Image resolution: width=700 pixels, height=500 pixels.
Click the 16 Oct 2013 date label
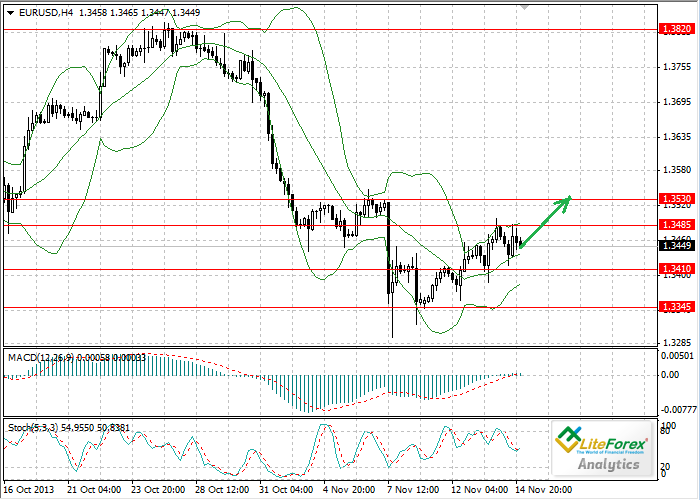click(29, 491)
